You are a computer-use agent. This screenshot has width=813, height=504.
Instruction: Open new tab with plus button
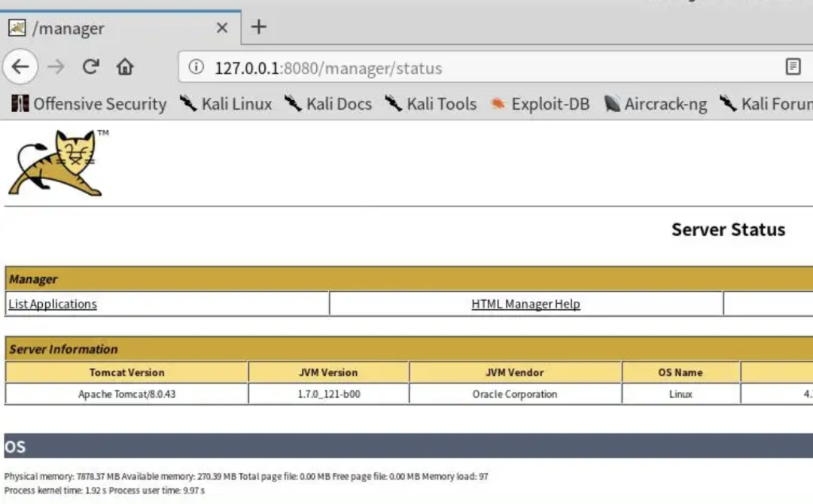(259, 28)
